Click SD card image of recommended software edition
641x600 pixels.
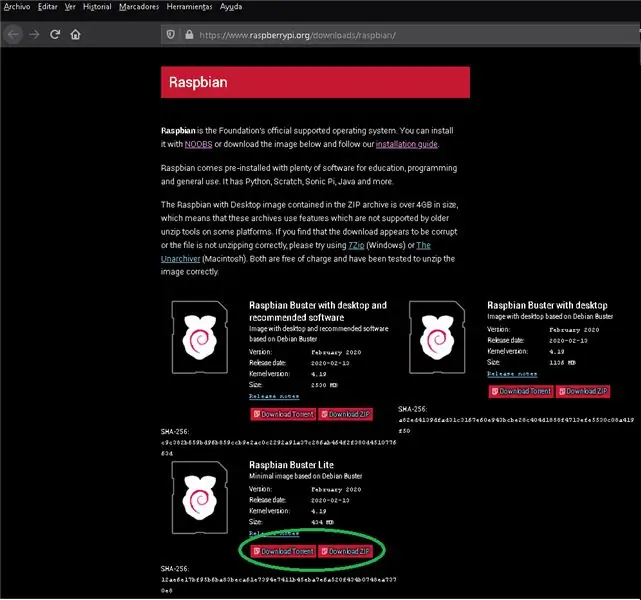199,337
